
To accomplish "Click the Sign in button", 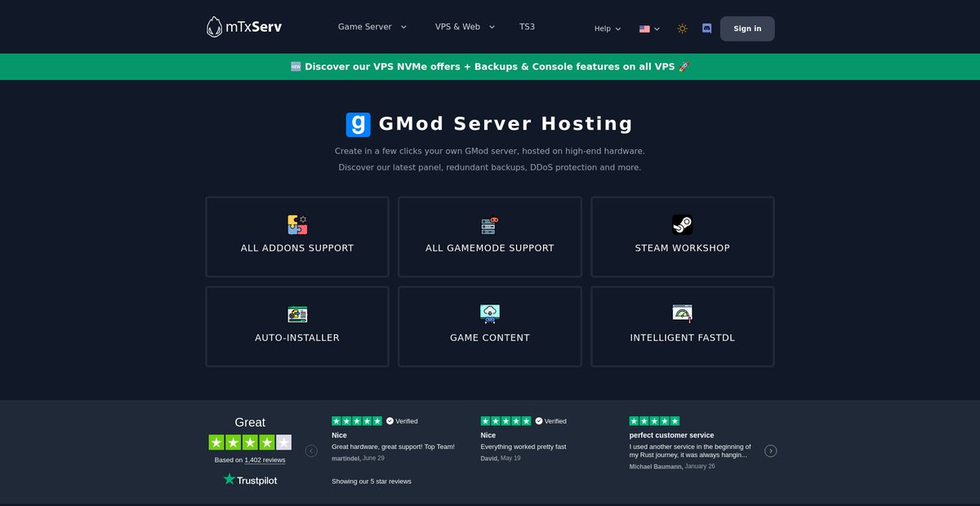I will click(747, 29).
